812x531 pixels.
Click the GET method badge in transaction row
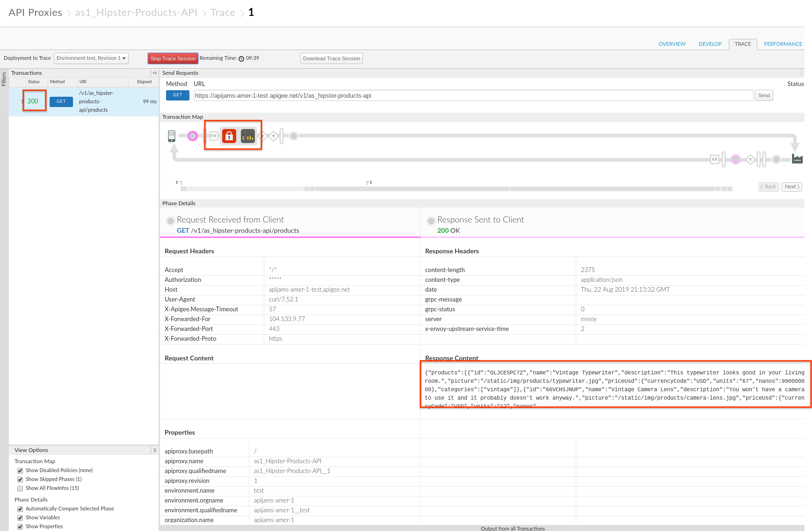coord(61,101)
